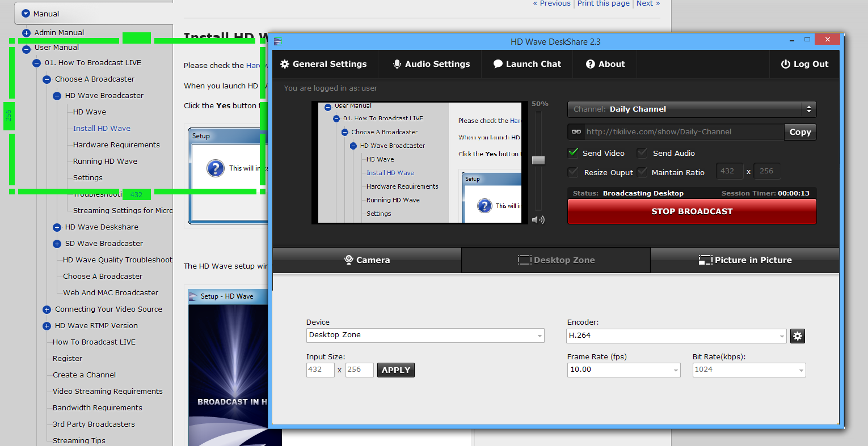Screen dimensions: 868x446
Task: Open Create a Channel manual entry
Action: (84, 375)
